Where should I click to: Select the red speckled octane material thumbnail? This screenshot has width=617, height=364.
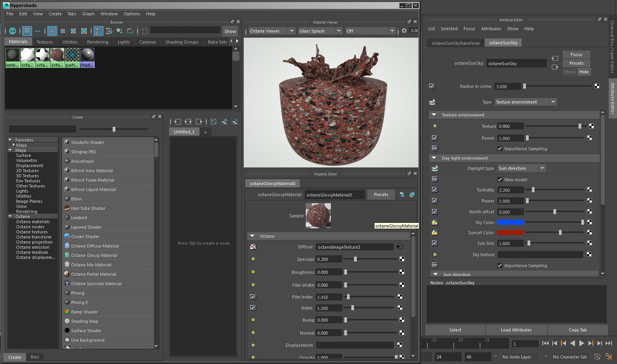[57, 55]
